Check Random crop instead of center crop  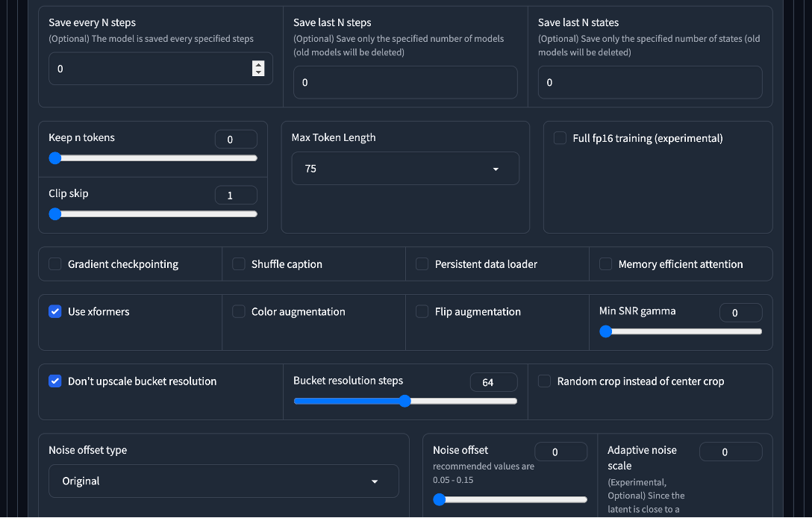tap(545, 381)
